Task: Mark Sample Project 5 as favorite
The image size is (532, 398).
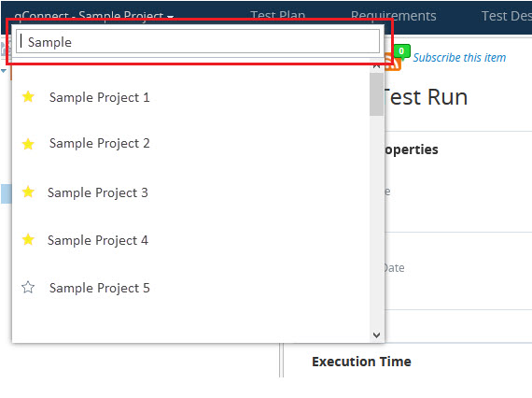Action: pyautogui.click(x=28, y=288)
